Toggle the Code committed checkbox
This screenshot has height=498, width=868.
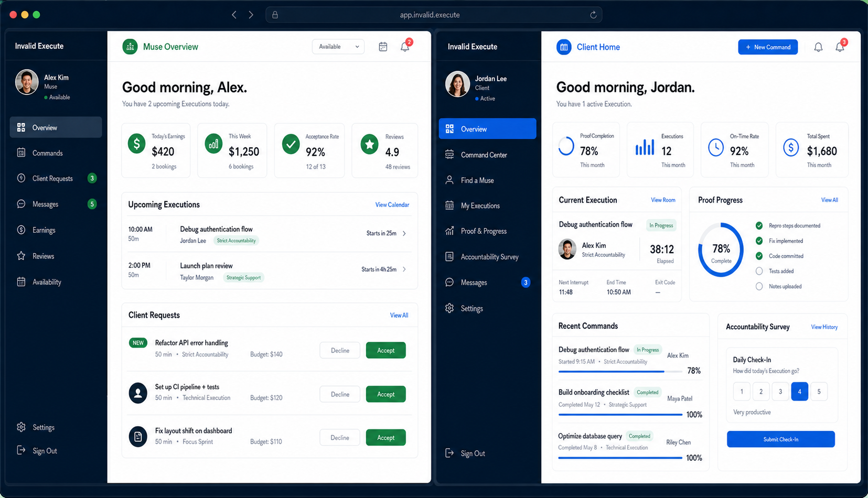[759, 256]
